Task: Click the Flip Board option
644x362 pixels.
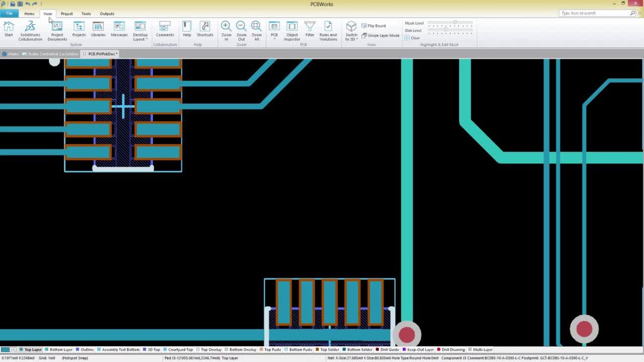Action: click(x=374, y=25)
